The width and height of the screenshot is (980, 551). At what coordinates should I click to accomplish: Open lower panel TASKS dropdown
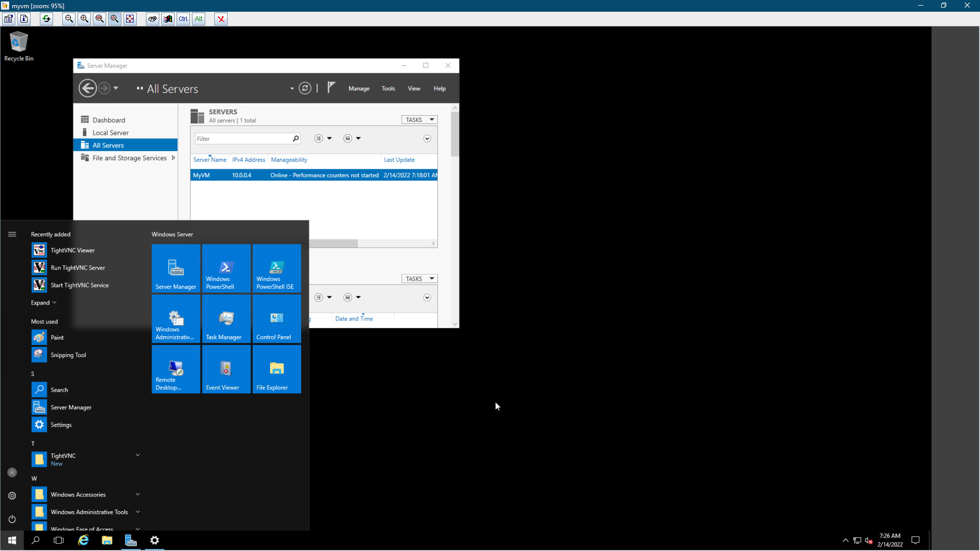tap(420, 279)
